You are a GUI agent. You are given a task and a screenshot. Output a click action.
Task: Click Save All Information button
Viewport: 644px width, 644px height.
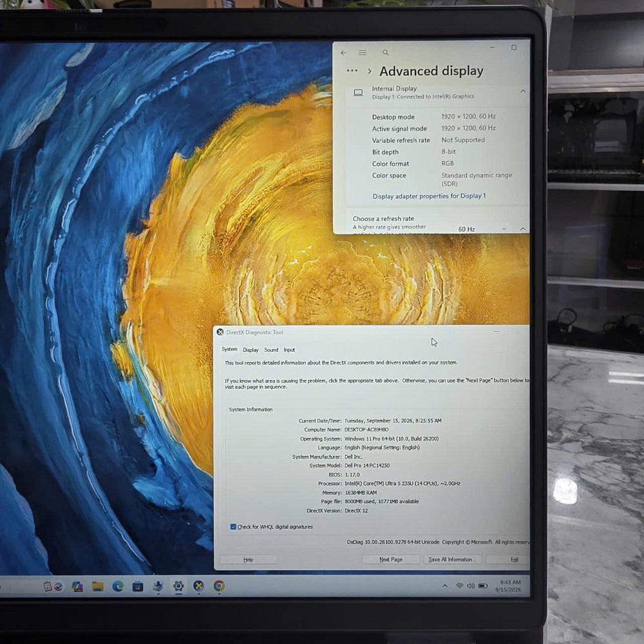pyautogui.click(x=452, y=560)
